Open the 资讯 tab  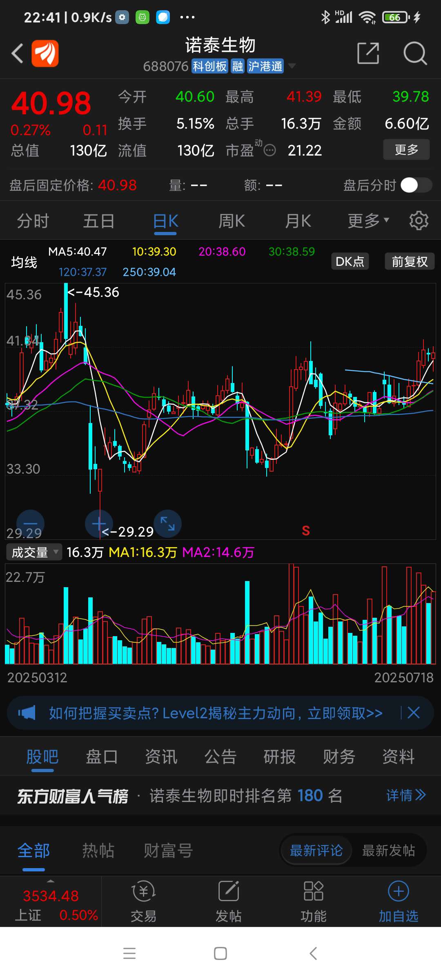click(161, 757)
